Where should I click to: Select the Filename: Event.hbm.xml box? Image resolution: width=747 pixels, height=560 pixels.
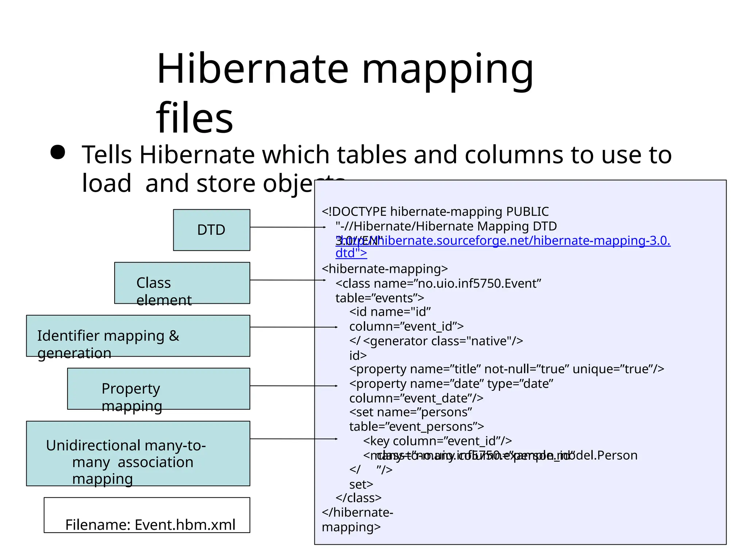(x=147, y=515)
